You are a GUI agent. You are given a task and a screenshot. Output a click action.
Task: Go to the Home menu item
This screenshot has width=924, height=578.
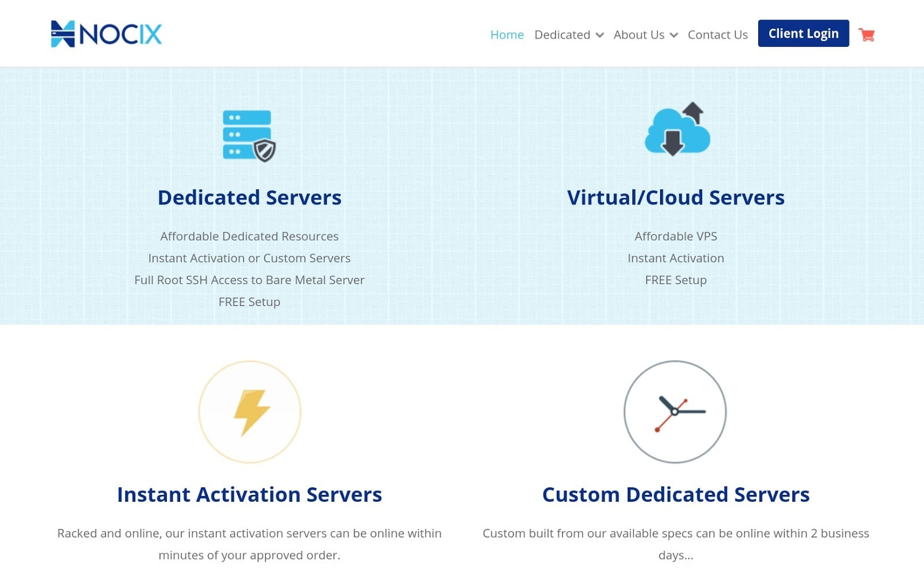(507, 35)
